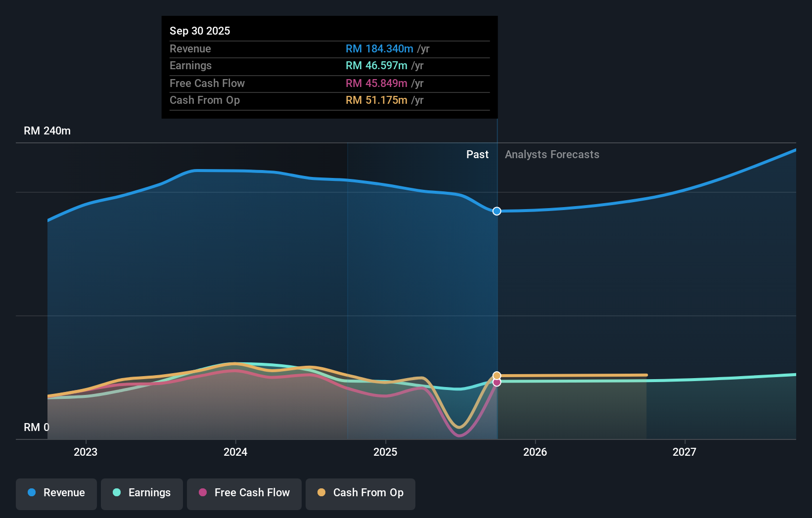
Task: Toggle the Earnings series off
Action: [x=142, y=493]
